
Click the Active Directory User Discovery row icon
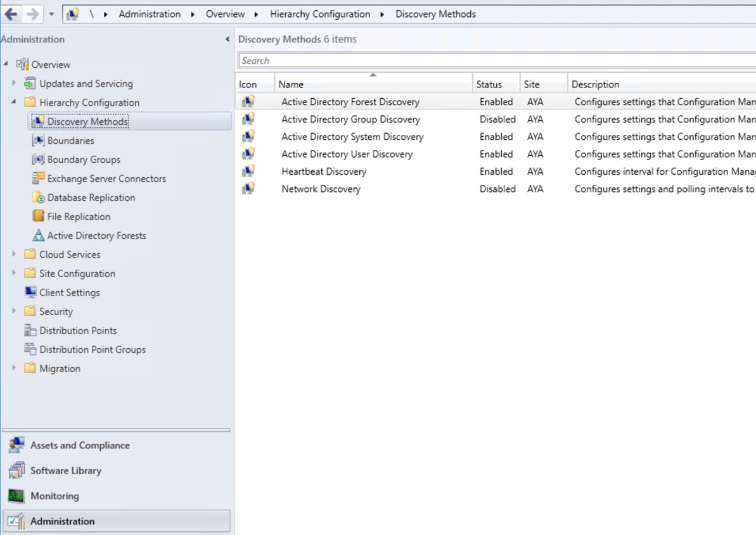[248, 153]
